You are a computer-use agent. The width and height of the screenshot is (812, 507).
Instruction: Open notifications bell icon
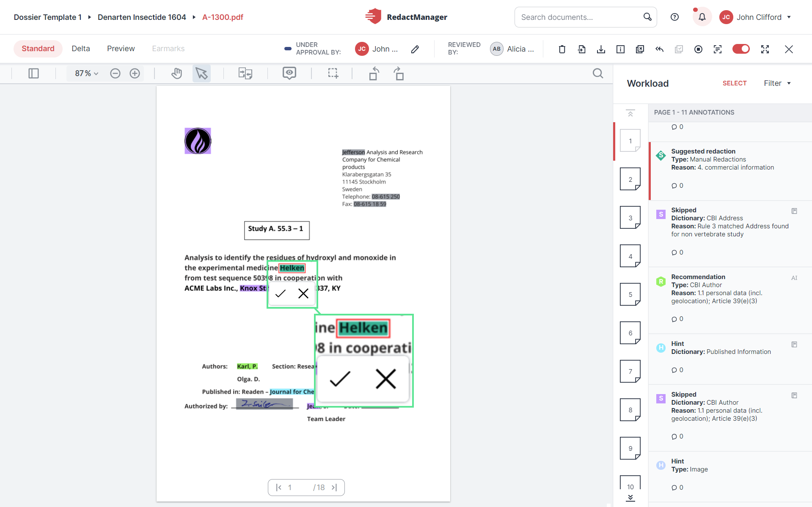702,17
